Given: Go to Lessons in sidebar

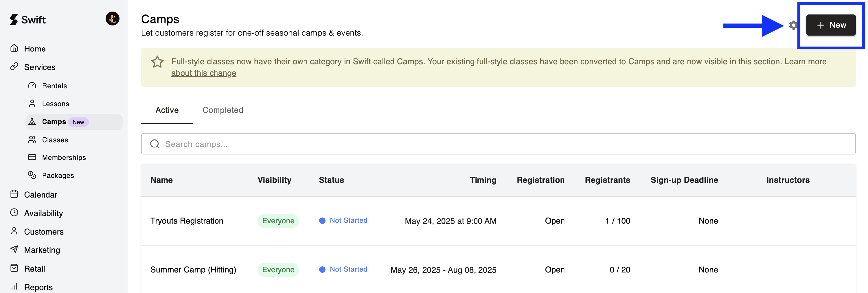Looking at the screenshot, I should click(55, 104).
